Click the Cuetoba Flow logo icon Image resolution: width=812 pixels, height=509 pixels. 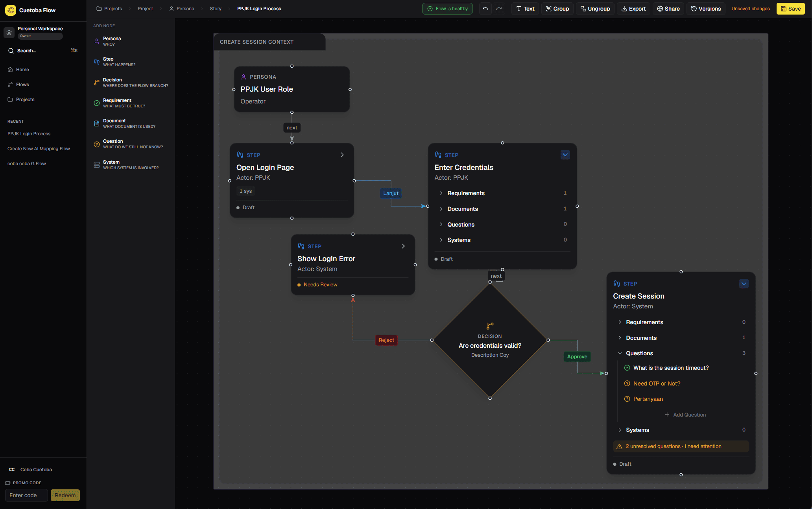pyautogui.click(x=10, y=10)
